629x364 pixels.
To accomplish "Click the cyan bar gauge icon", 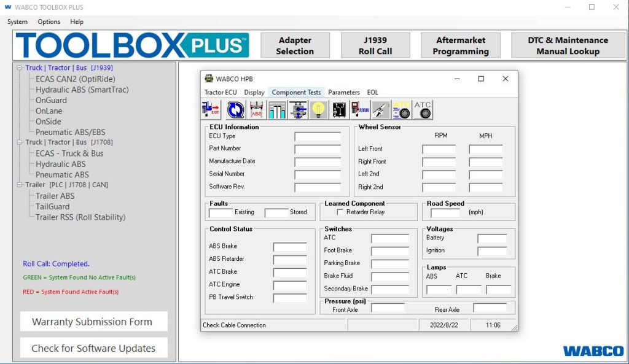I will pos(278,110).
